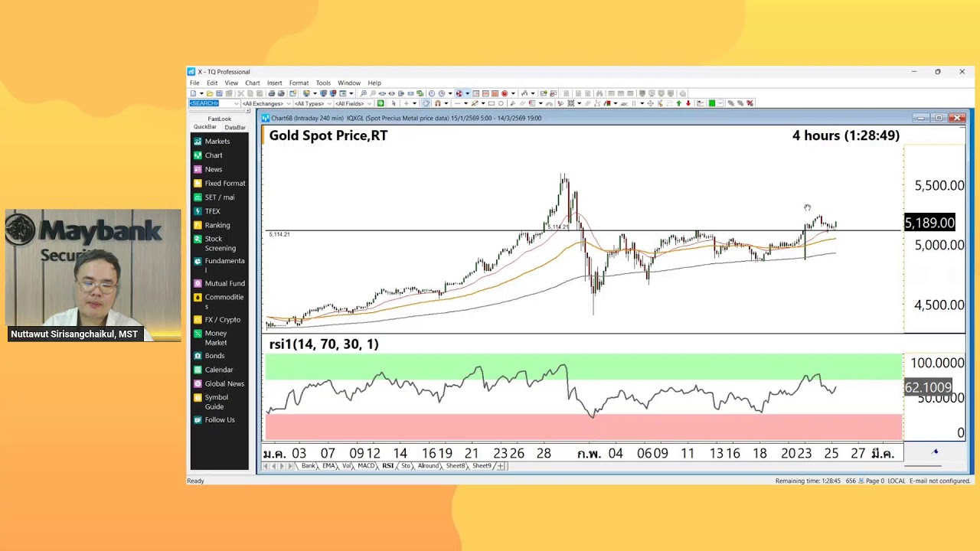Expand the line tool dropdown arrow
Image resolution: width=980 pixels, height=551 pixels.
coord(465,103)
